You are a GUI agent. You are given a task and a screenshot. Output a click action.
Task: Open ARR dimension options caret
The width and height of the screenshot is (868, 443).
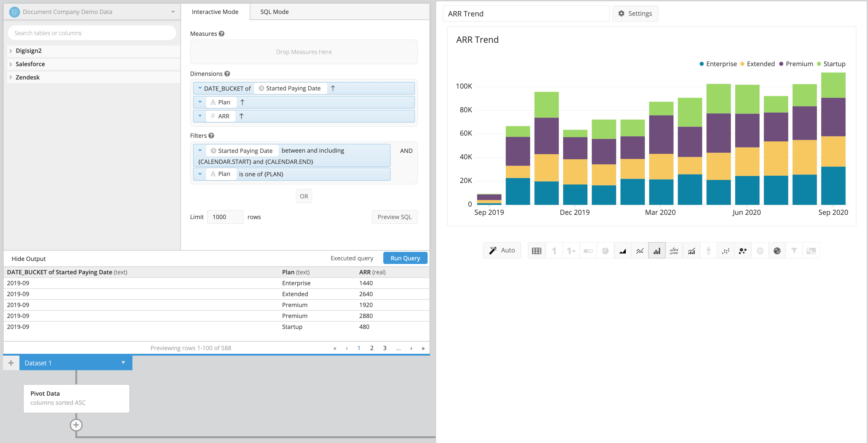pos(200,116)
